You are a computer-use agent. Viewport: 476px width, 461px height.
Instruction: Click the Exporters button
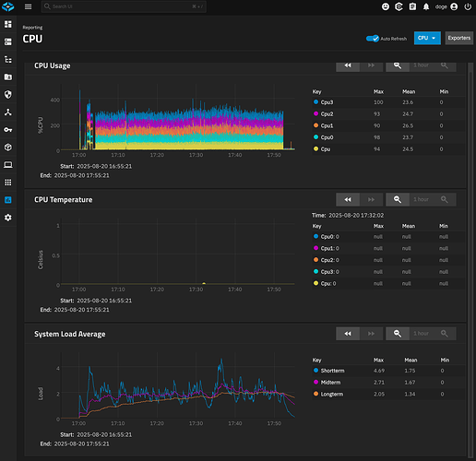pos(459,38)
